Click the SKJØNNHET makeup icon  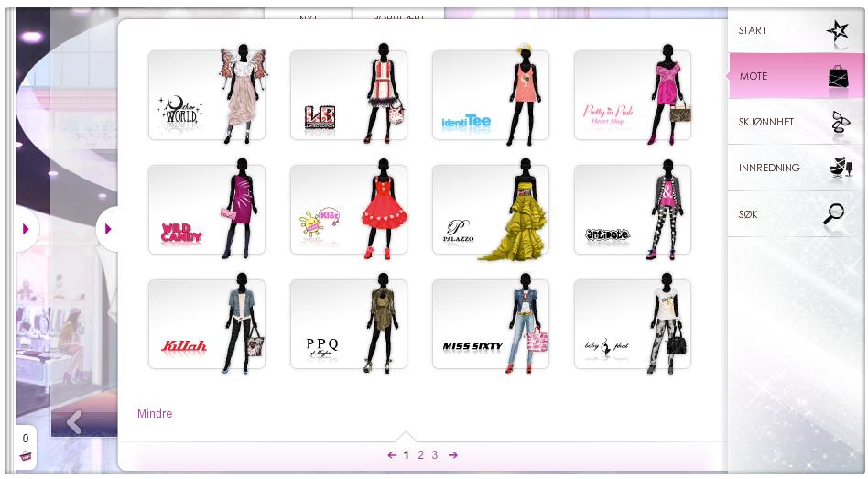tap(841, 122)
